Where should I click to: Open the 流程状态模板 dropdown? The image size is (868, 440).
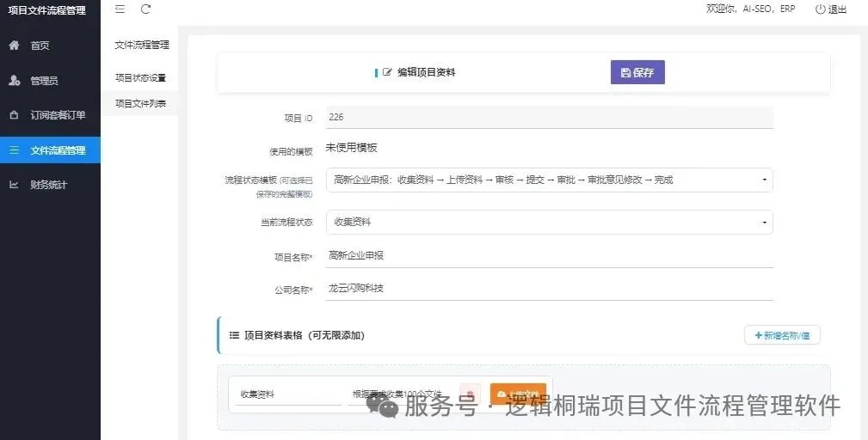(x=549, y=180)
